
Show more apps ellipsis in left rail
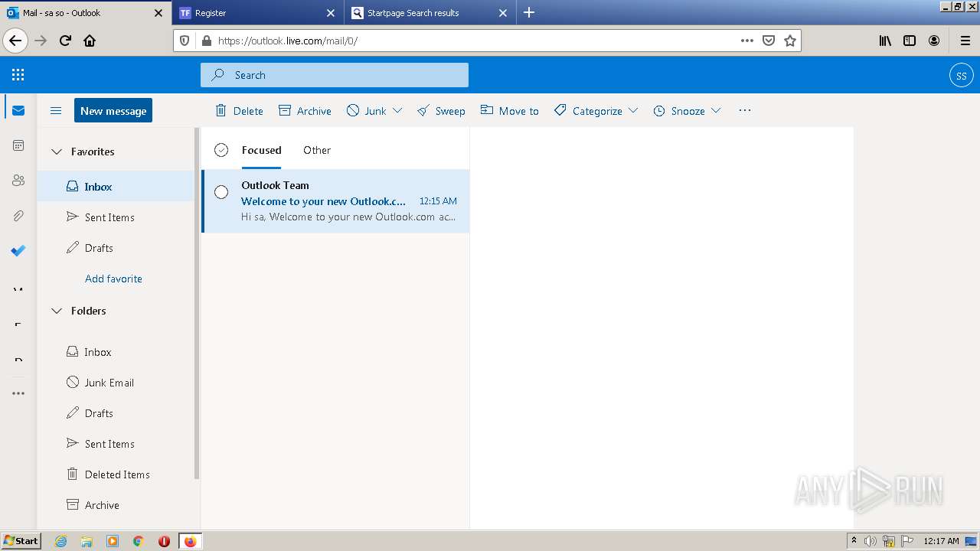click(x=18, y=393)
